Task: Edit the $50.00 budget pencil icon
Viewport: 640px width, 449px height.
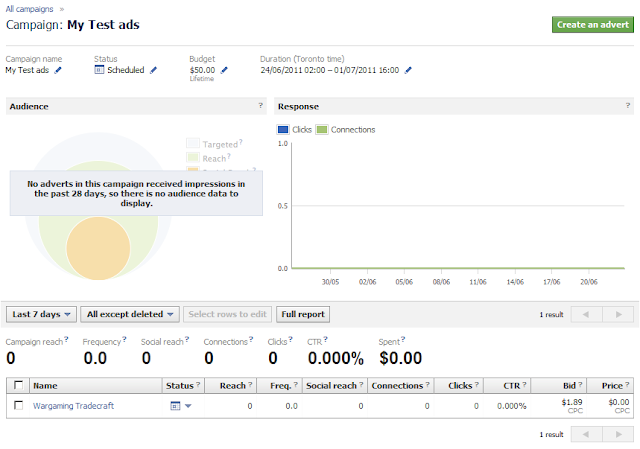Action: (x=224, y=70)
